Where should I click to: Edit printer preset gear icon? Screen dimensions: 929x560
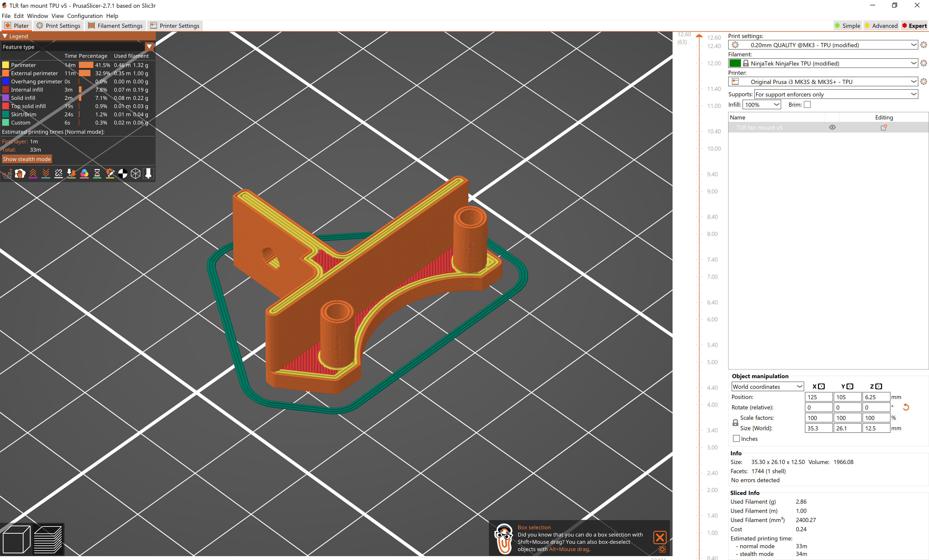923,81
